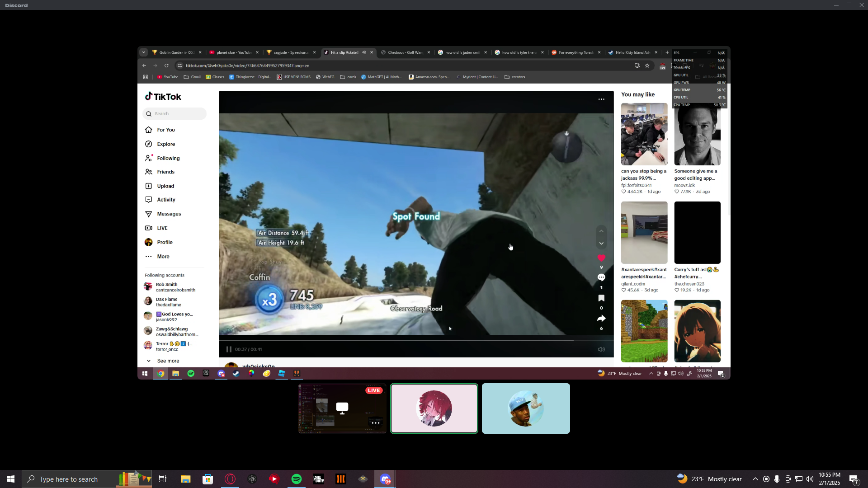The image size is (868, 488).
Task: Open the comments bubble icon
Action: (601, 277)
